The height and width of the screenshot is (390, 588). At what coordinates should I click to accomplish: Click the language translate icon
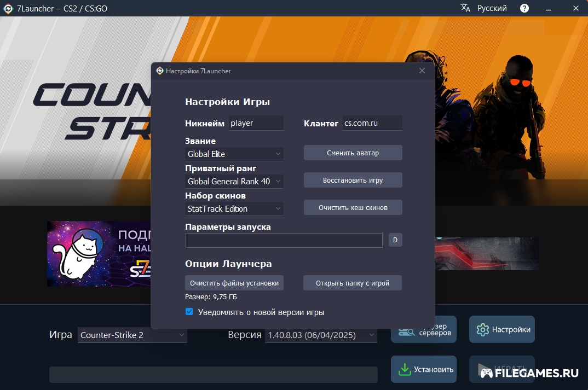coord(465,8)
